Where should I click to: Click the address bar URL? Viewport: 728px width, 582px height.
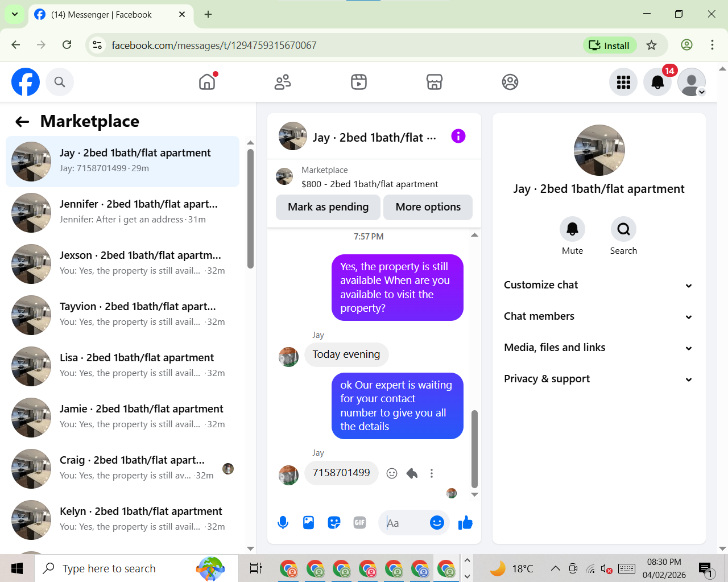(214, 45)
